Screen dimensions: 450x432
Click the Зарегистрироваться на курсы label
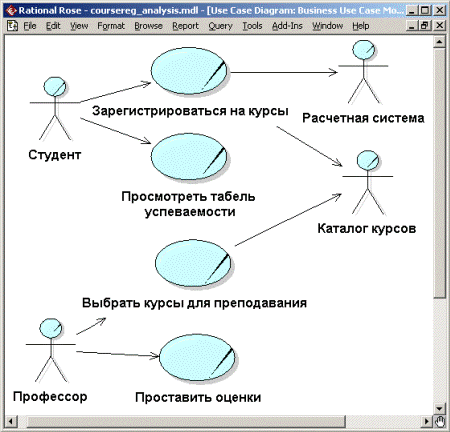click(x=190, y=111)
